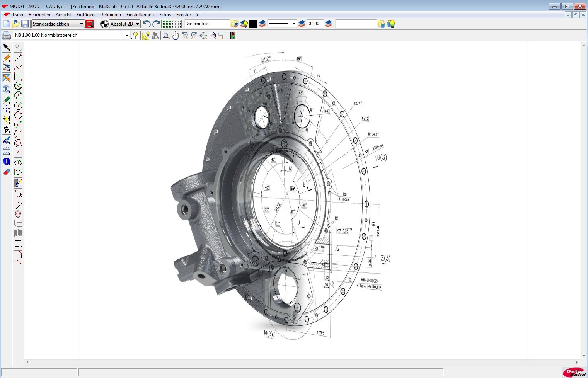
Task: Toggle the lightbulb ruler icon after the Normblattbereich dropdown
Action: (x=135, y=36)
